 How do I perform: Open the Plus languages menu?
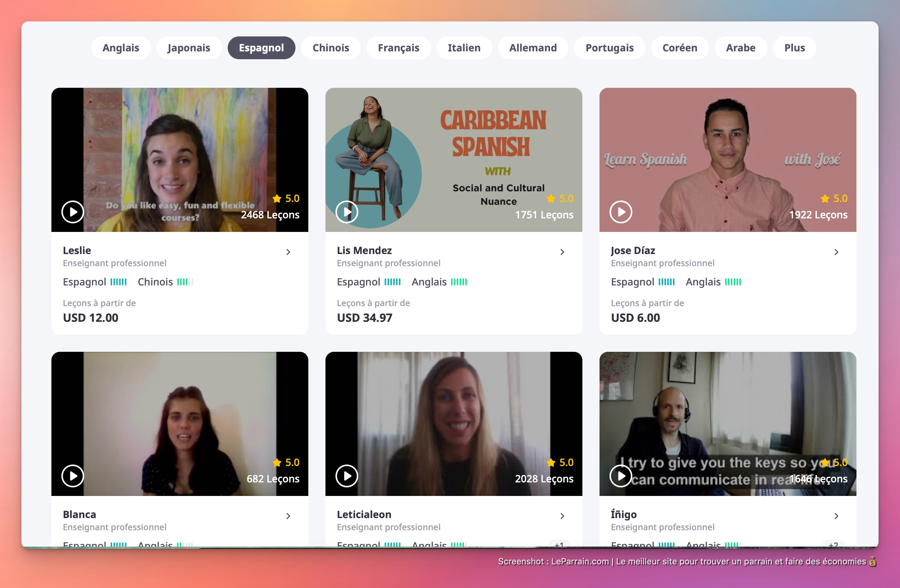(794, 48)
